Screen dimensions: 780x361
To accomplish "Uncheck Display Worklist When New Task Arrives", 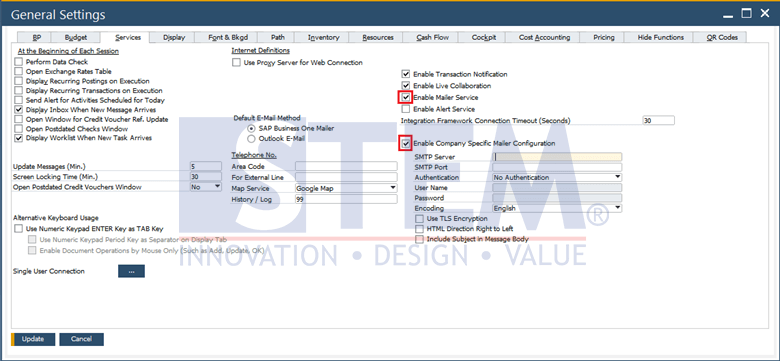I will [x=19, y=138].
